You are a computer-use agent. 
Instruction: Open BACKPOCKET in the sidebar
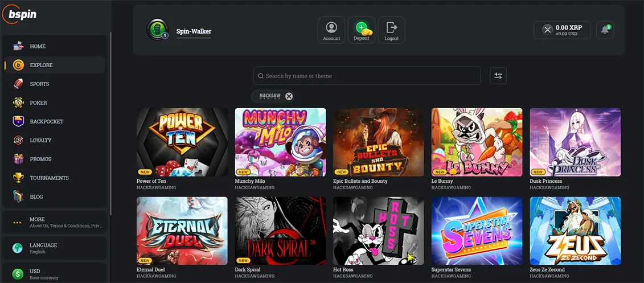(55, 122)
